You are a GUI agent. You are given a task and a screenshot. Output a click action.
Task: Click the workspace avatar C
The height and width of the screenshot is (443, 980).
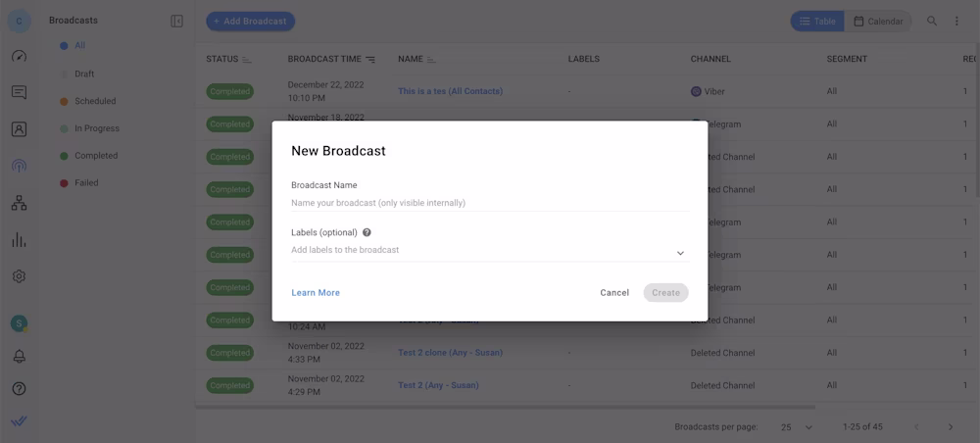point(19,21)
